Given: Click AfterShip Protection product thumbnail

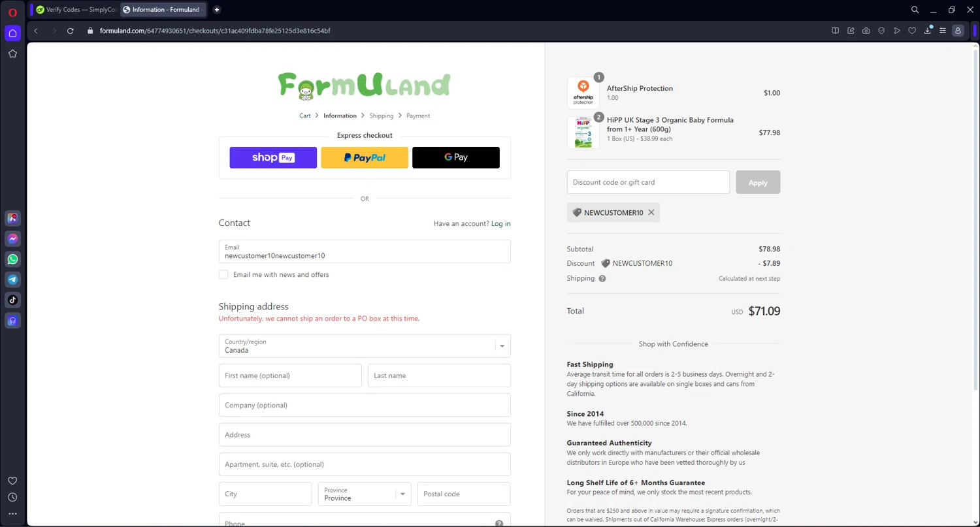Looking at the screenshot, I should pos(583,93).
